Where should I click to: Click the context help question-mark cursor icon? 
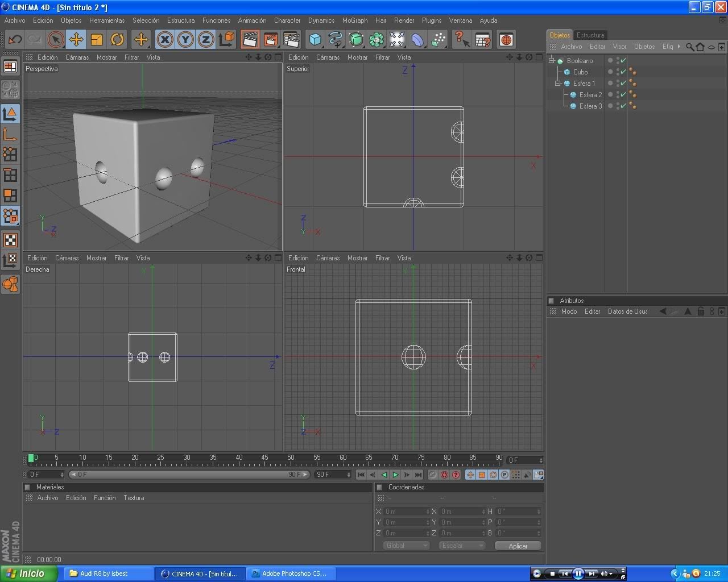point(462,39)
